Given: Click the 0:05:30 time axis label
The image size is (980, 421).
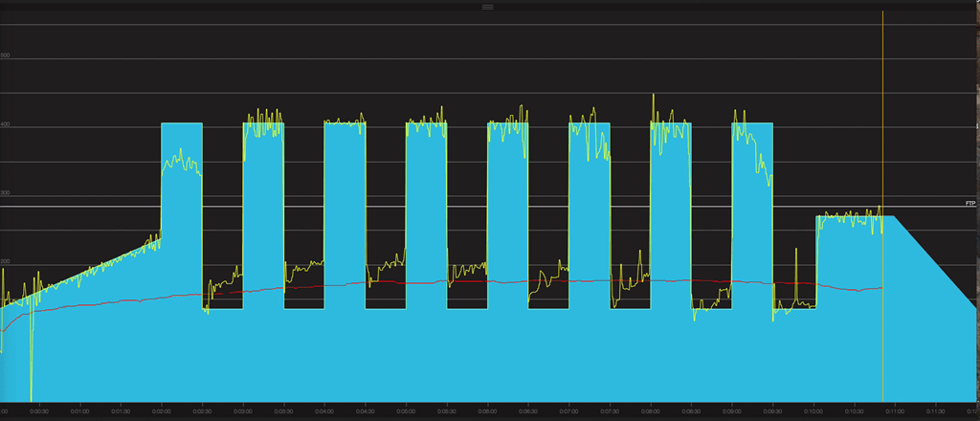Looking at the screenshot, I should tap(447, 411).
